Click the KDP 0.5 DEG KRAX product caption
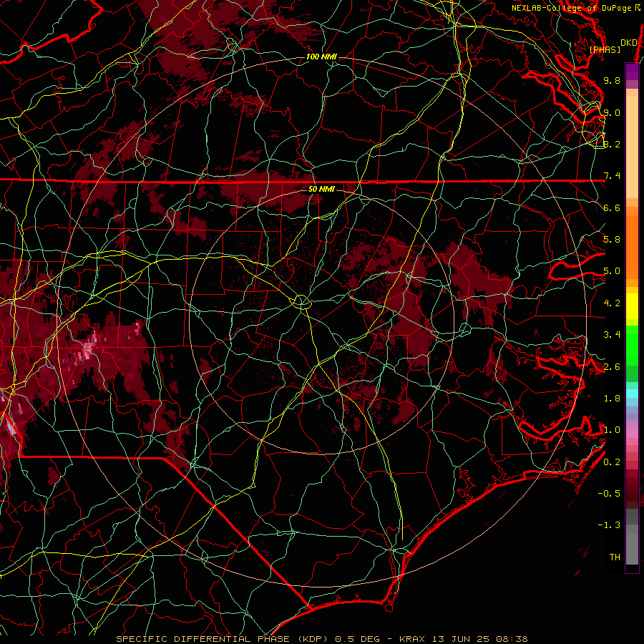The height and width of the screenshot is (644, 644). coord(321,639)
